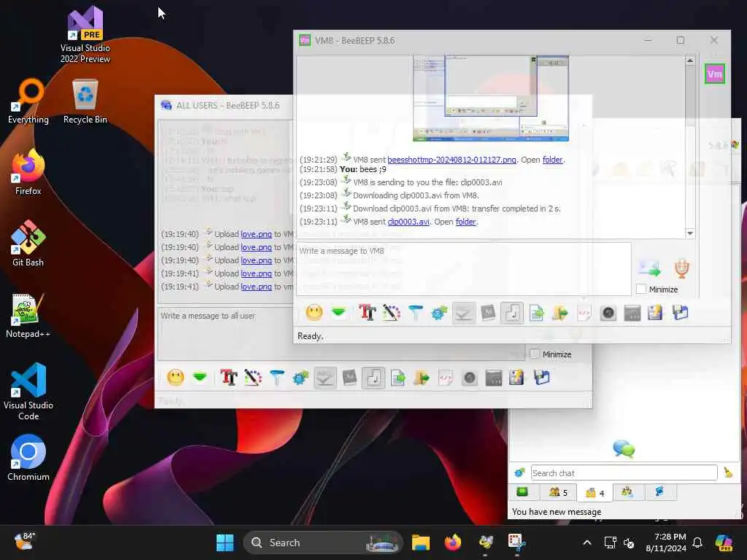Focus Write a message to all user field

[x=341, y=333]
